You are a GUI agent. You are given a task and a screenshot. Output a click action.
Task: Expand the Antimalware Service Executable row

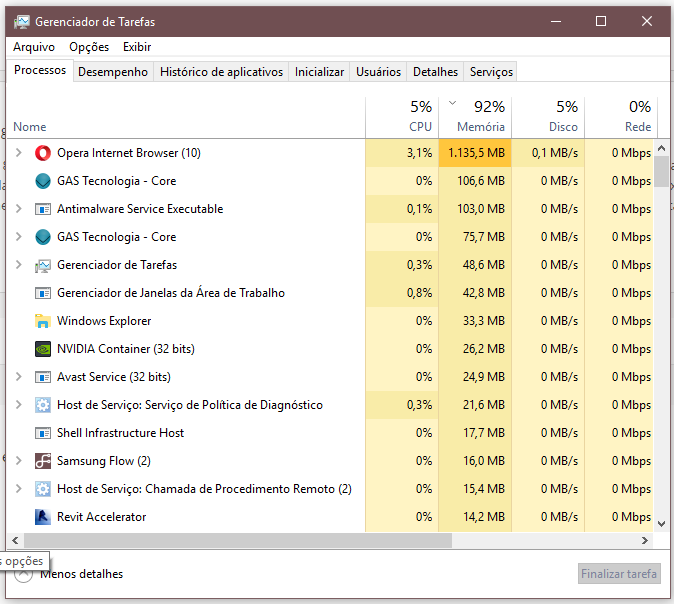pyautogui.click(x=18, y=208)
